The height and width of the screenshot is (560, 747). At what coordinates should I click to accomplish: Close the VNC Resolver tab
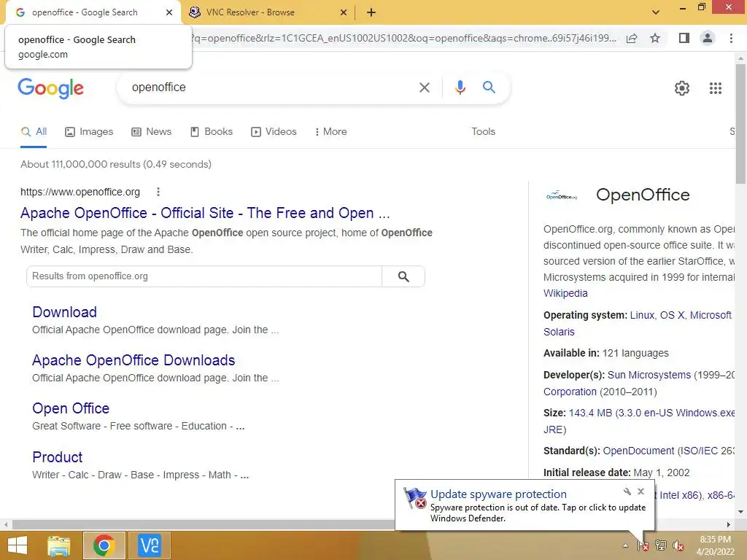(x=344, y=12)
